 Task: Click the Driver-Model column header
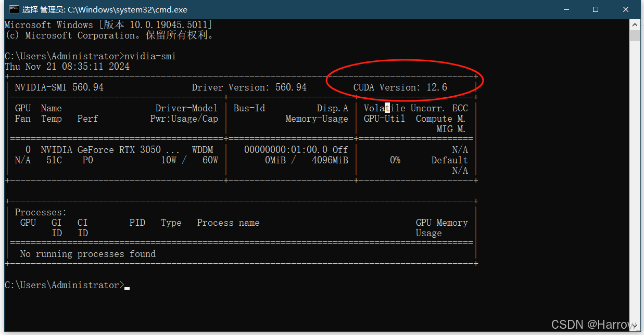[187, 108]
